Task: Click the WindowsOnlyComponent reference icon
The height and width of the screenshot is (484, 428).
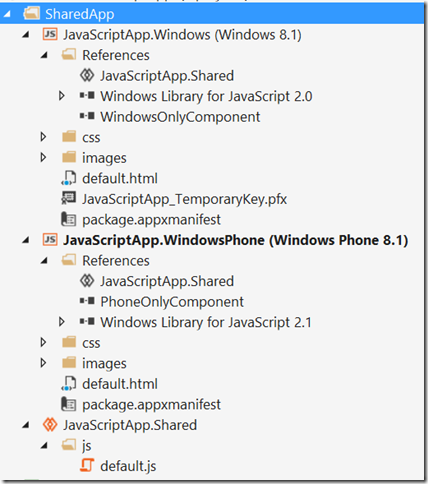Action: [87, 116]
